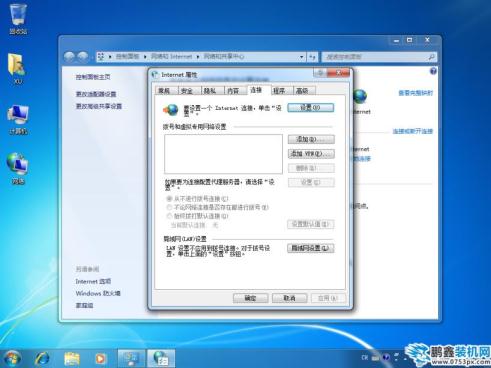Open the Recycle Bin desktop icon

(x=18, y=19)
